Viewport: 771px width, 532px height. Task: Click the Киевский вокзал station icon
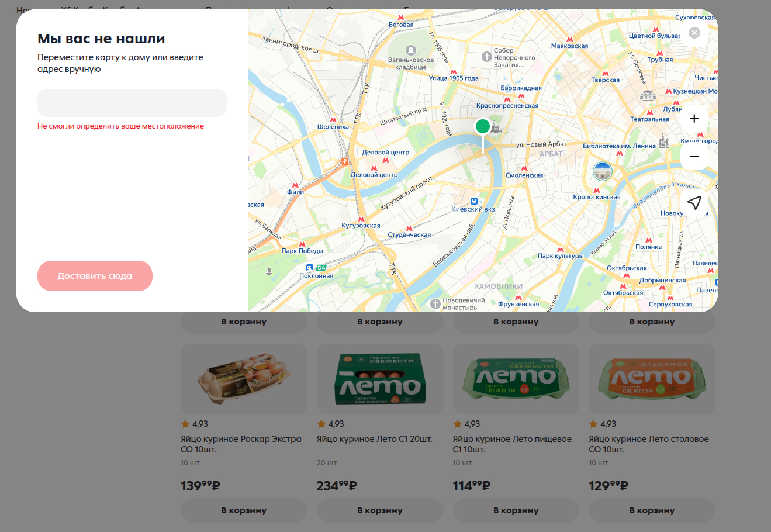(x=473, y=201)
